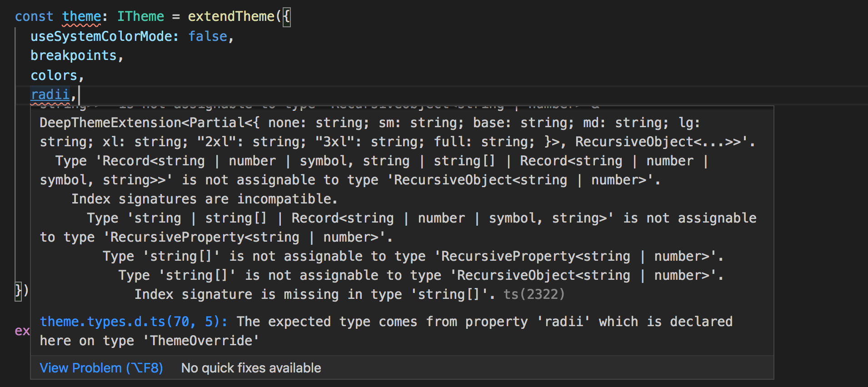The image size is (868, 387).
Task: Click the View Problem link
Action: (x=101, y=368)
